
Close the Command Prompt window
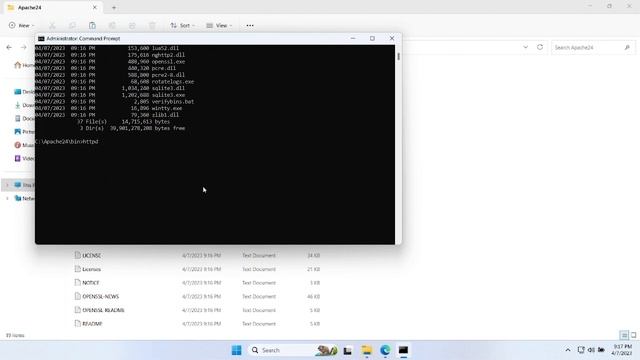tap(392, 38)
